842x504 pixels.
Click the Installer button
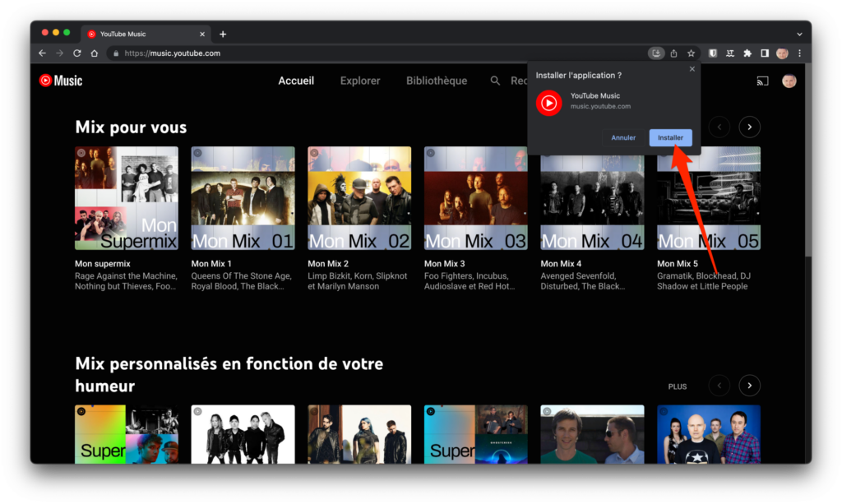670,137
